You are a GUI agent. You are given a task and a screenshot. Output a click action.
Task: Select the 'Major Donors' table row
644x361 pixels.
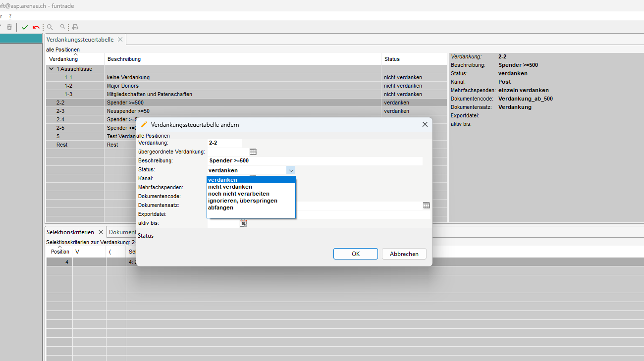pos(122,86)
